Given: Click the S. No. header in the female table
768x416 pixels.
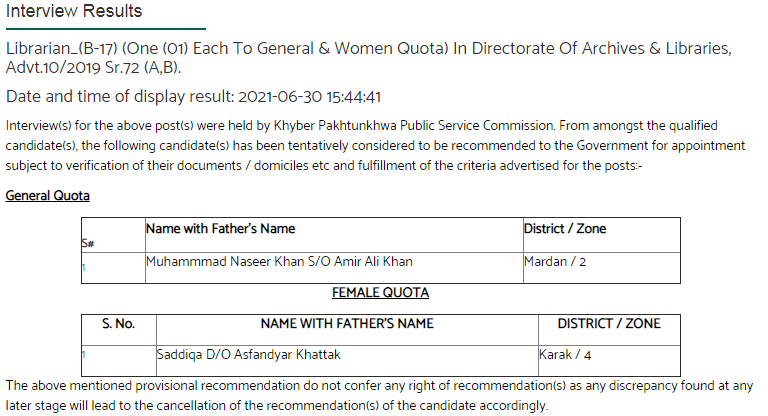Looking at the screenshot, I should pos(119,324).
